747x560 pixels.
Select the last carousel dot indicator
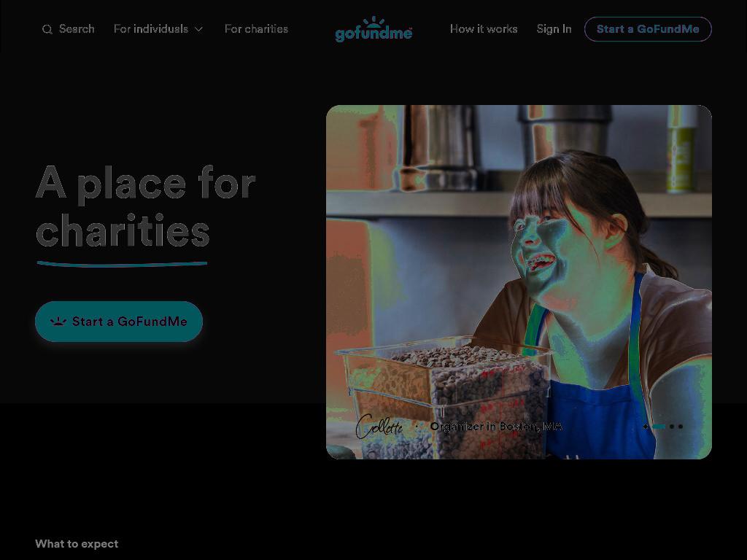[681, 427]
